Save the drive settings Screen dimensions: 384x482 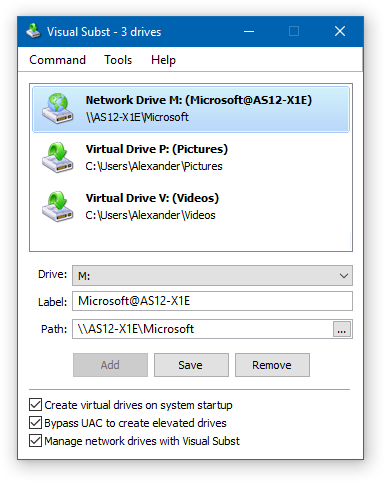191,365
